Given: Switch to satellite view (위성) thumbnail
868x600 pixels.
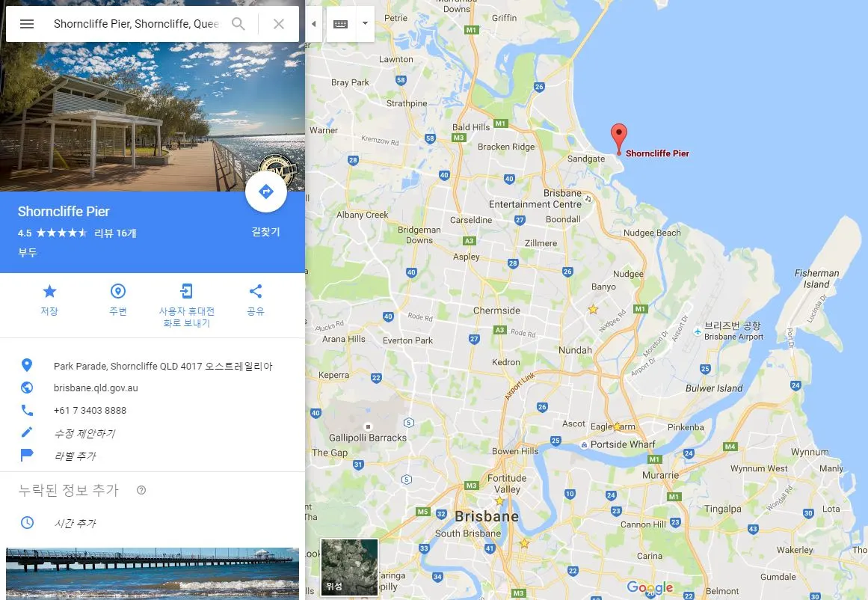Looking at the screenshot, I should click(x=349, y=567).
